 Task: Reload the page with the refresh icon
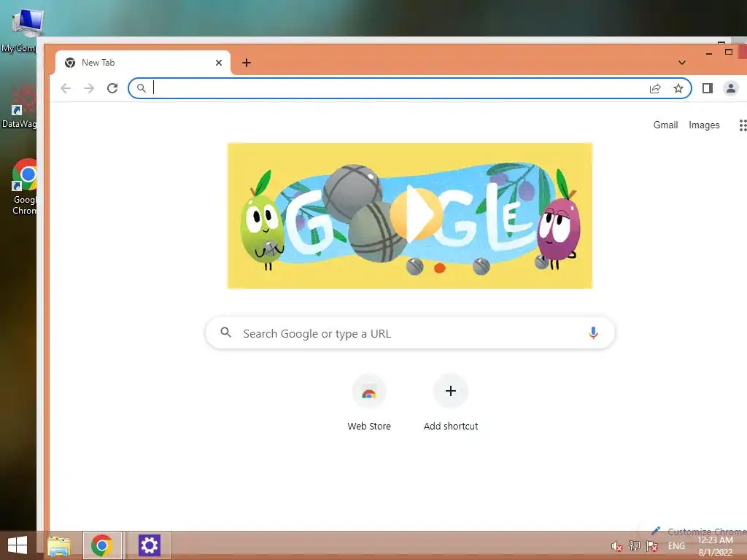[x=112, y=88]
